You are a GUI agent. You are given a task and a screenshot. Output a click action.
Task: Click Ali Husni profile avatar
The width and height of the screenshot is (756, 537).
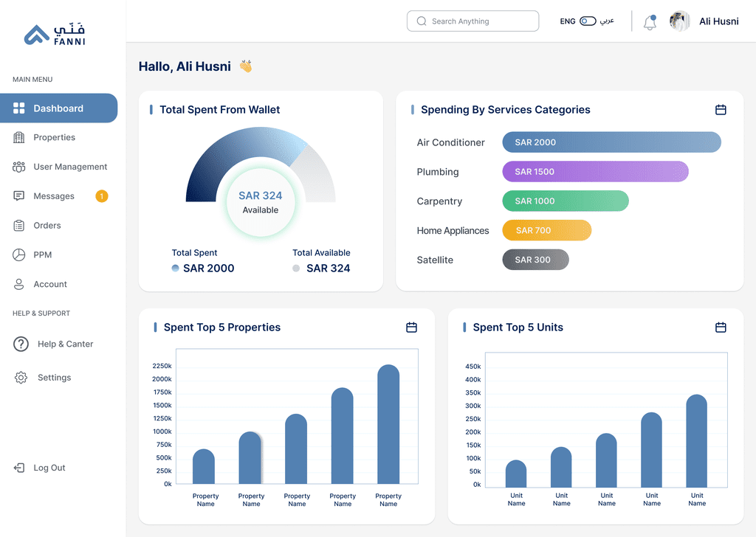pyautogui.click(x=680, y=21)
